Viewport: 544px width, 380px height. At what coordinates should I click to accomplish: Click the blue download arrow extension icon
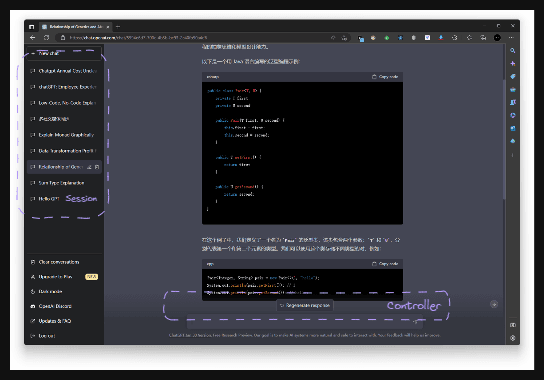pos(441,38)
